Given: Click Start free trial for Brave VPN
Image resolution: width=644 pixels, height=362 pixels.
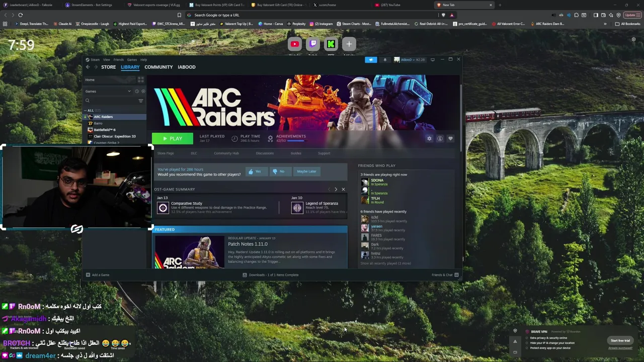Looking at the screenshot, I should click(x=620, y=340).
